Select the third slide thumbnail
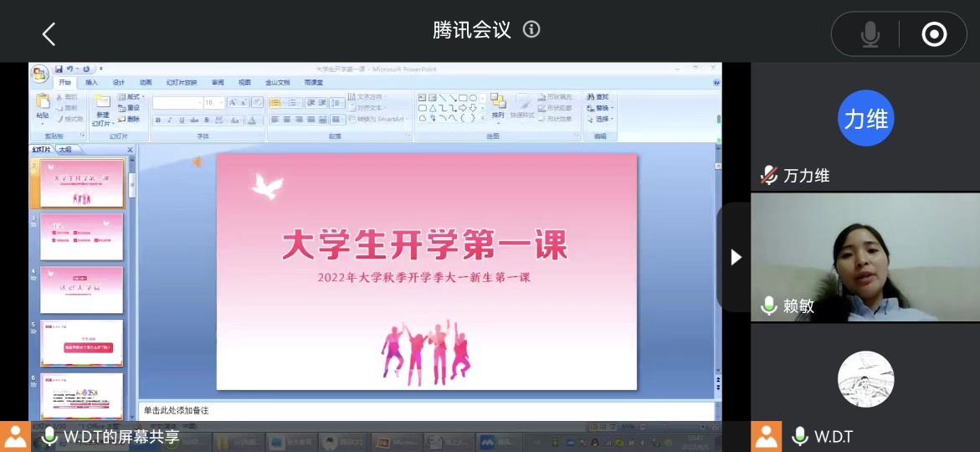Image resolution: width=980 pixels, height=452 pixels. 82,237
